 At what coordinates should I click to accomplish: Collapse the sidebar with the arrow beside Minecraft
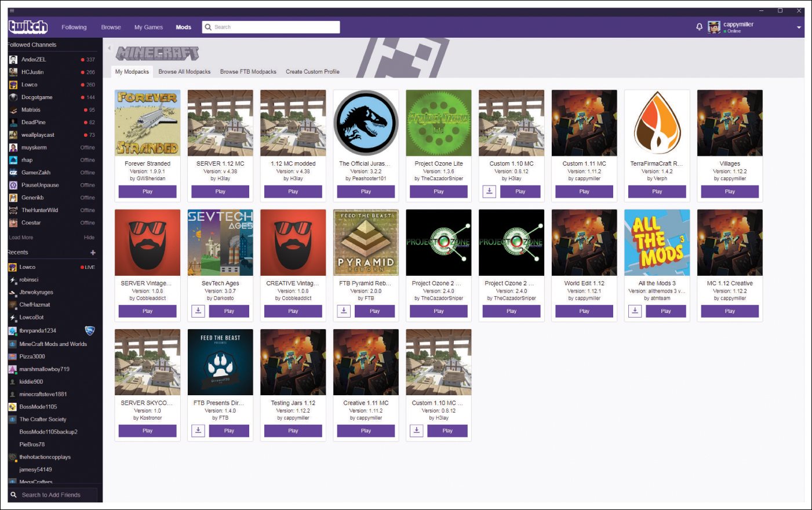109,48
